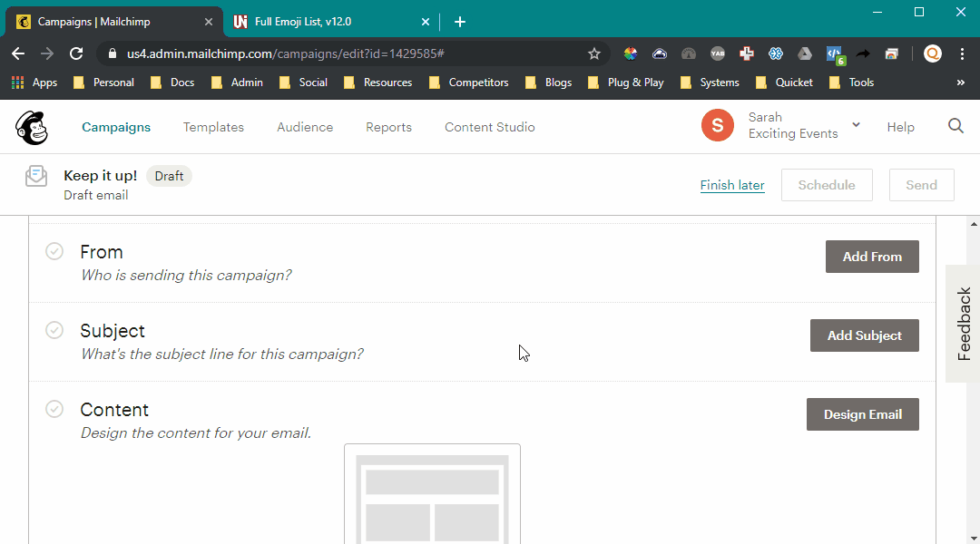Bookmark this page with star icon

pos(594,53)
